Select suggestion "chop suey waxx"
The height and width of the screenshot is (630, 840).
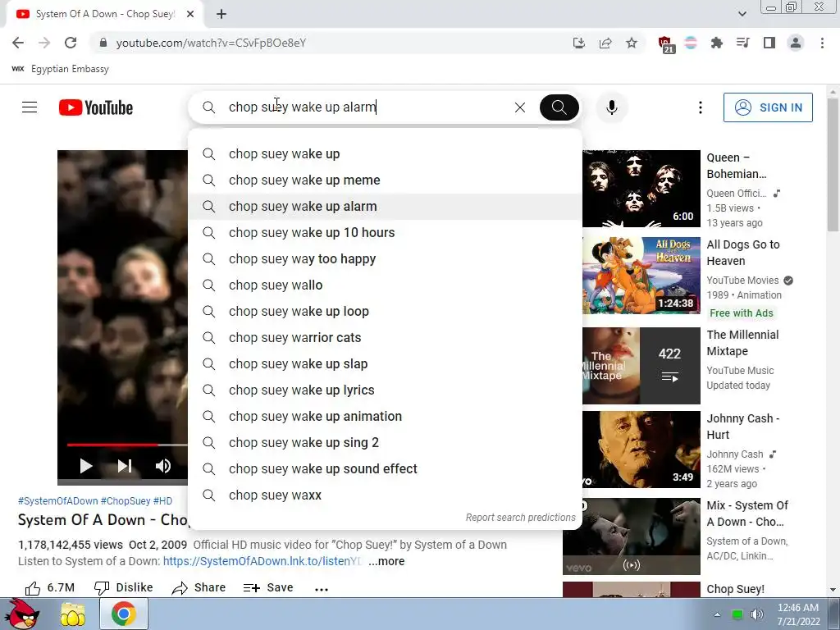tap(386, 495)
